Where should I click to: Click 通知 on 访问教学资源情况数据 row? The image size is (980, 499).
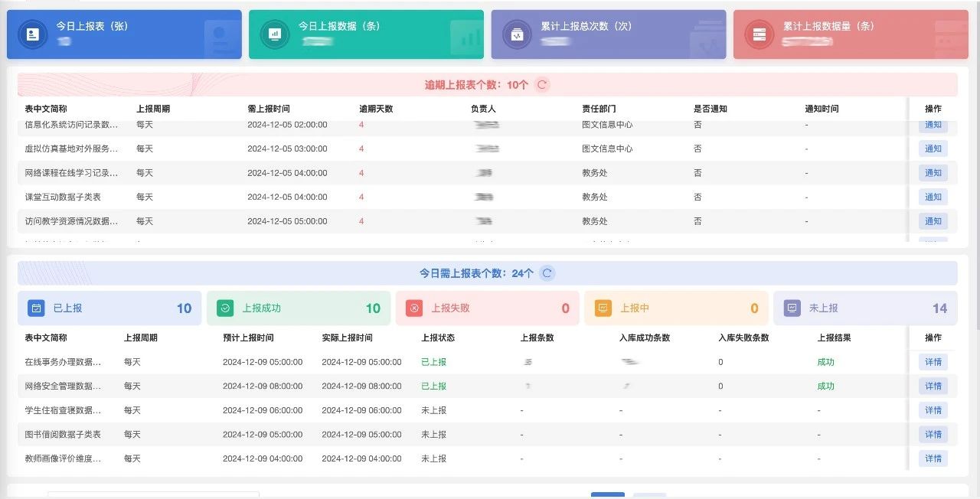point(933,221)
